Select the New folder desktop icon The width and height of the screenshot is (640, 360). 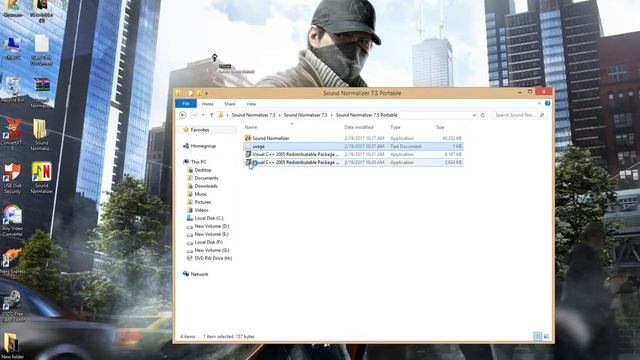click(x=11, y=346)
